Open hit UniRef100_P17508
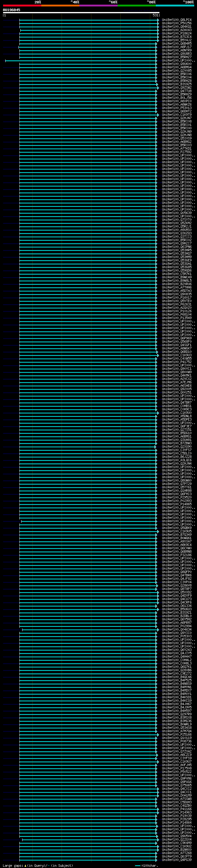This screenshot has height=868, width=197. (x=177, y=768)
